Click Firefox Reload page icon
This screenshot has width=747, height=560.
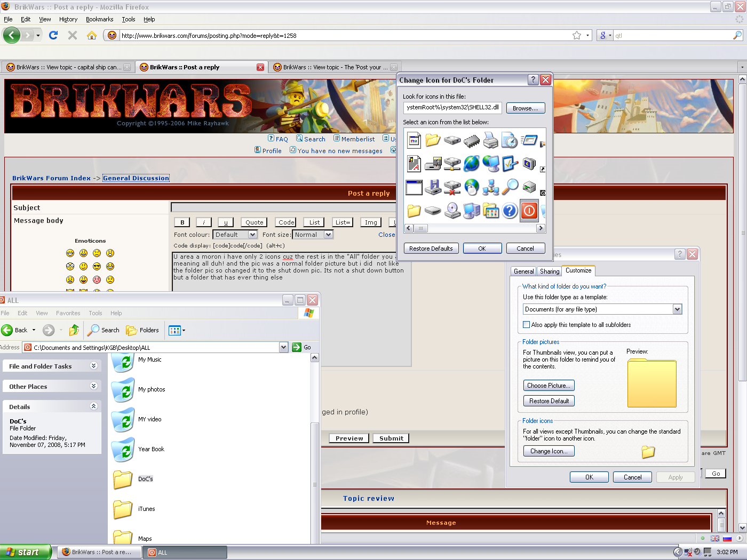53,35
